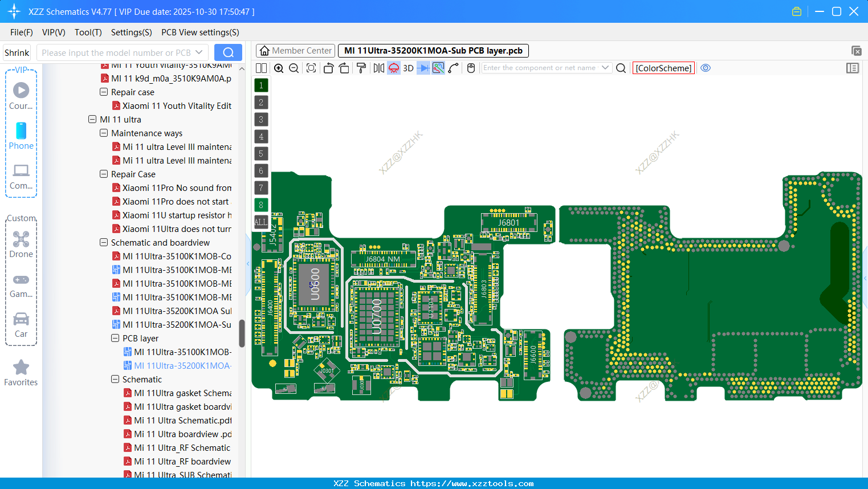The width and height of the screenshot is (868, 489).
Task: Activate the mirror/flip board tool
Action: (x=378, y=68)
